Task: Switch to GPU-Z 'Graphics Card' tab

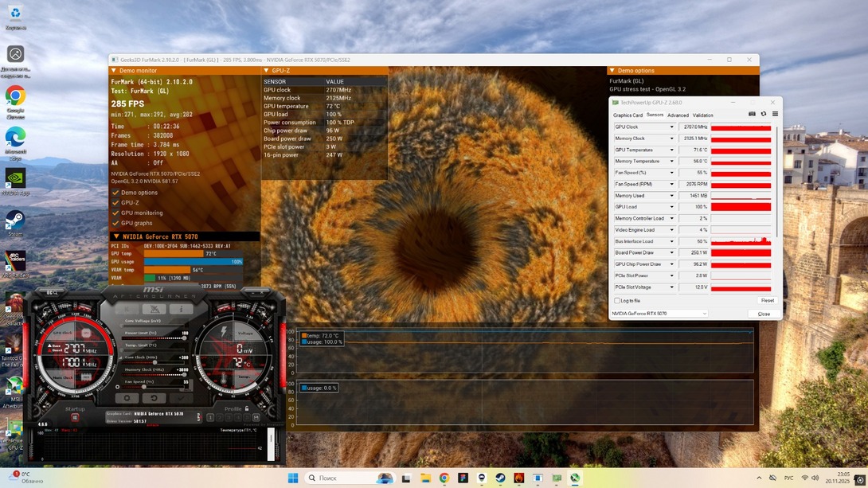Action: 628,115
